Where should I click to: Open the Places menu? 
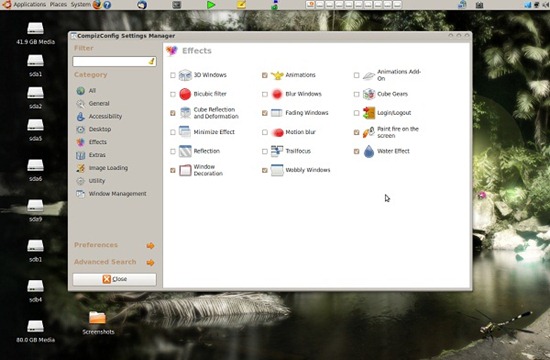[58, 5]
